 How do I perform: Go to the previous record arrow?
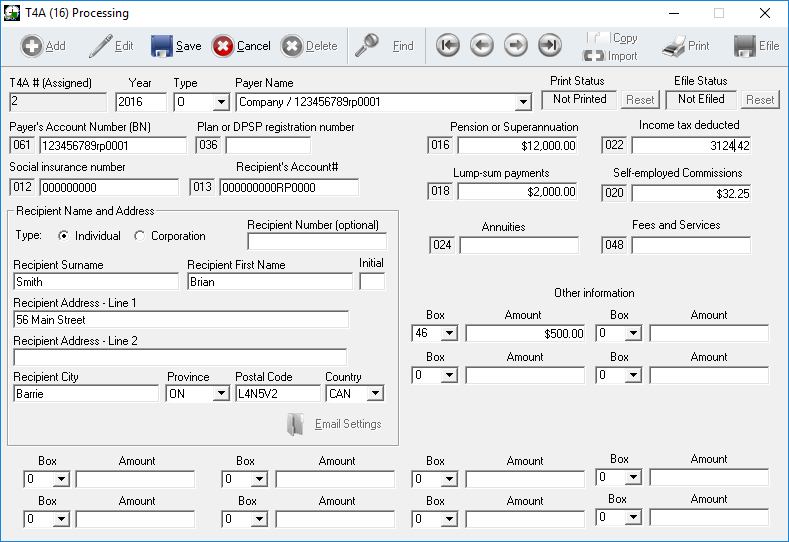[x=482, y=46]
